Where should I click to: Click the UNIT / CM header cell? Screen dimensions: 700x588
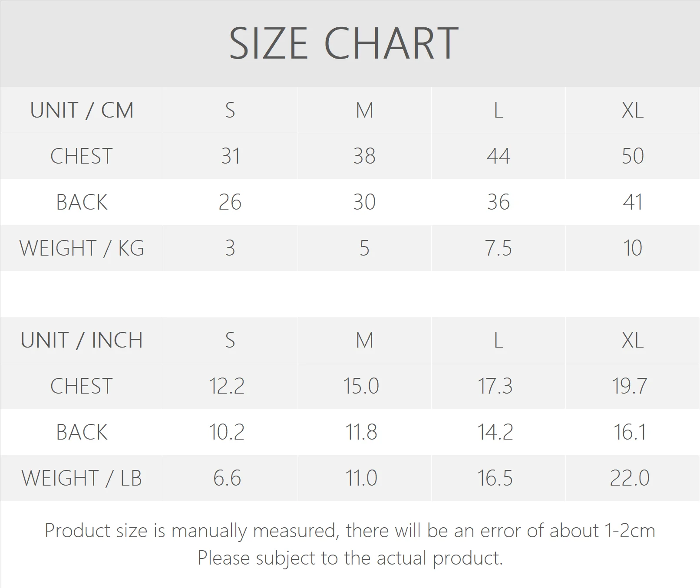click(82, 110)
